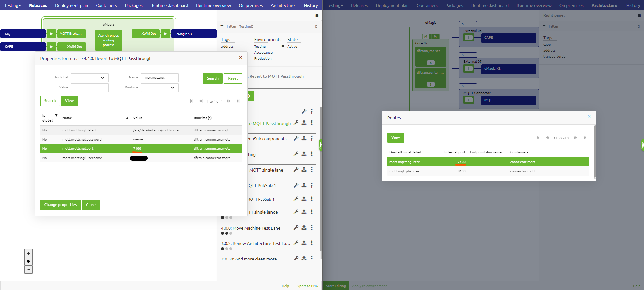The height and width of the screenshot is (290, 644).
Task: Sort by the Name column header
Action: coord(95,118)
